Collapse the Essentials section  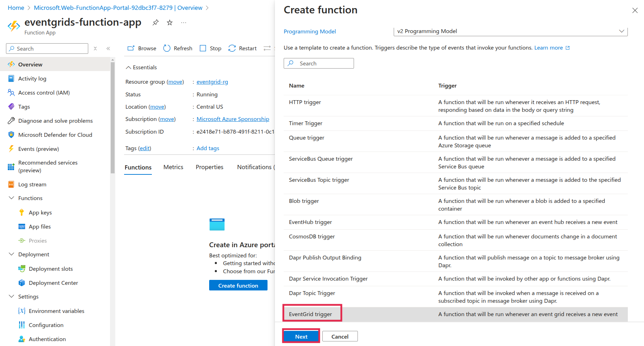click(x=129, y=67)
